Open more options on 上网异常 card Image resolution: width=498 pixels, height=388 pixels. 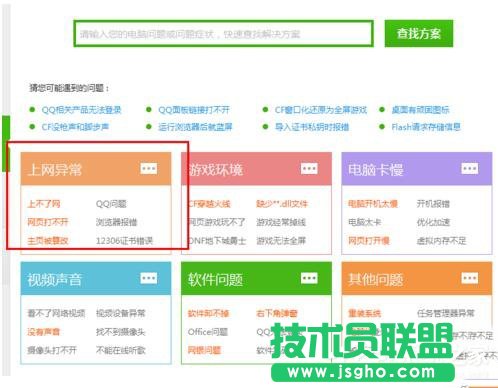[149, 168]
